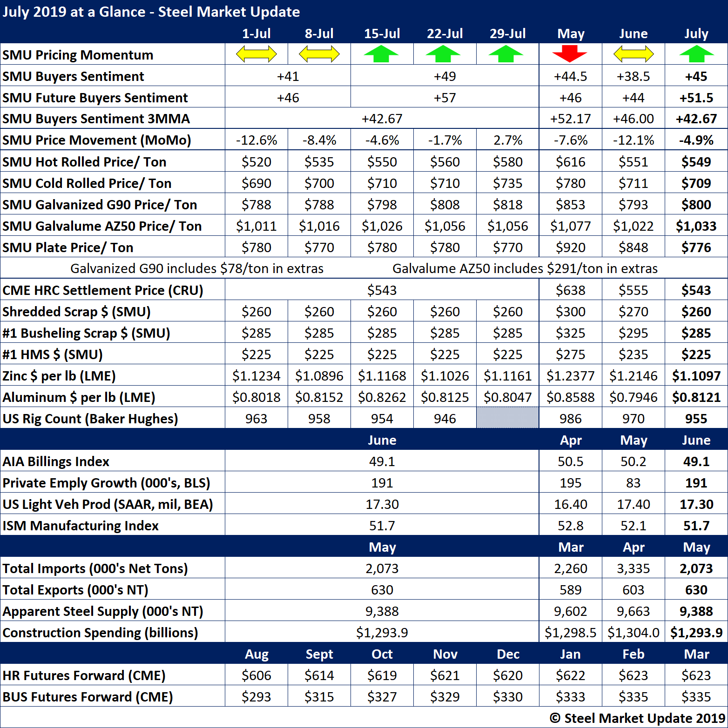This screenshot has width=728, height=728.
Task: Select the green up arrow under 15-Jul
Action: point(382,54)
